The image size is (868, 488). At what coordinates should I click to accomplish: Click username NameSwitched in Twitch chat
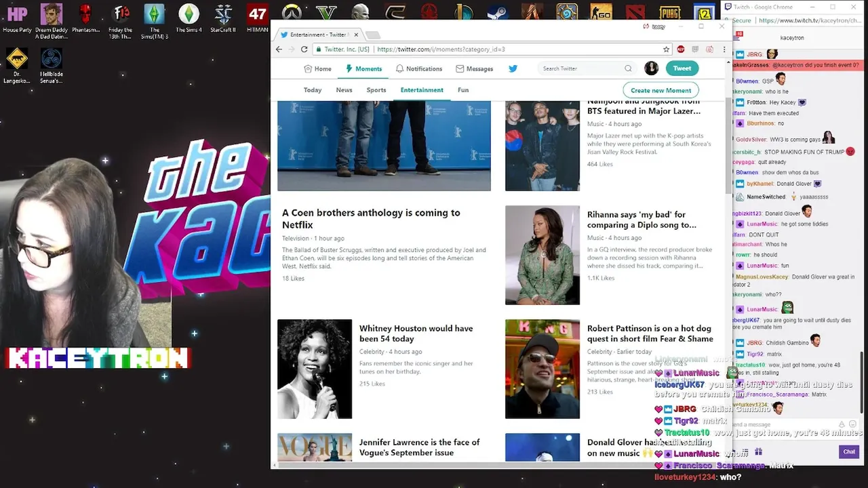click(x=766, y=197)
